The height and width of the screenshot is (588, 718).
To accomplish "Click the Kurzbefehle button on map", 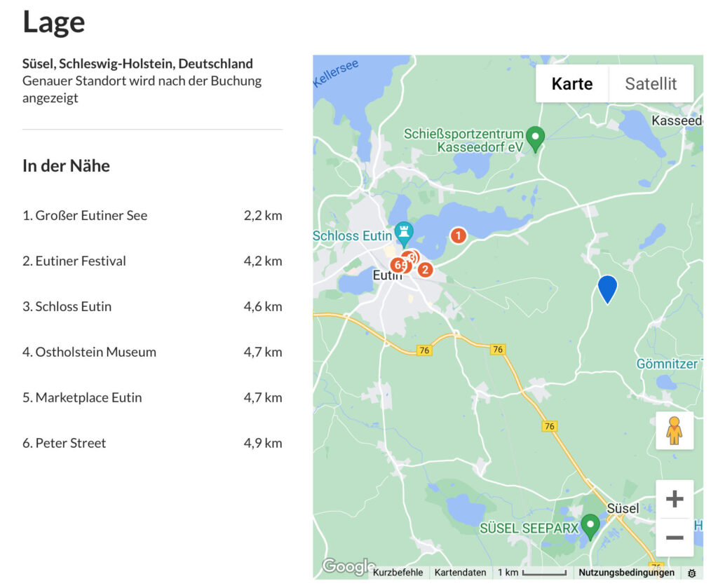I will coord(398,573).
